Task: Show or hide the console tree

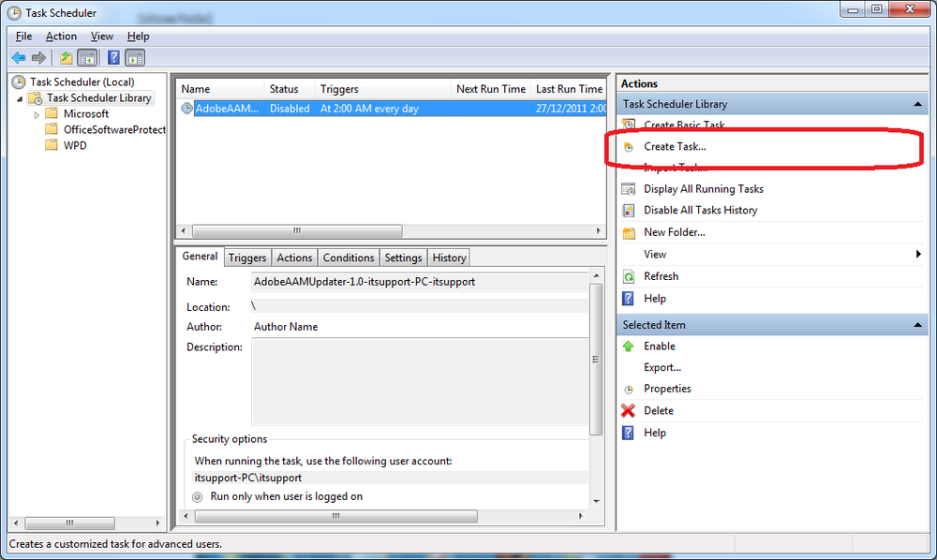Action: pos(87,57)
